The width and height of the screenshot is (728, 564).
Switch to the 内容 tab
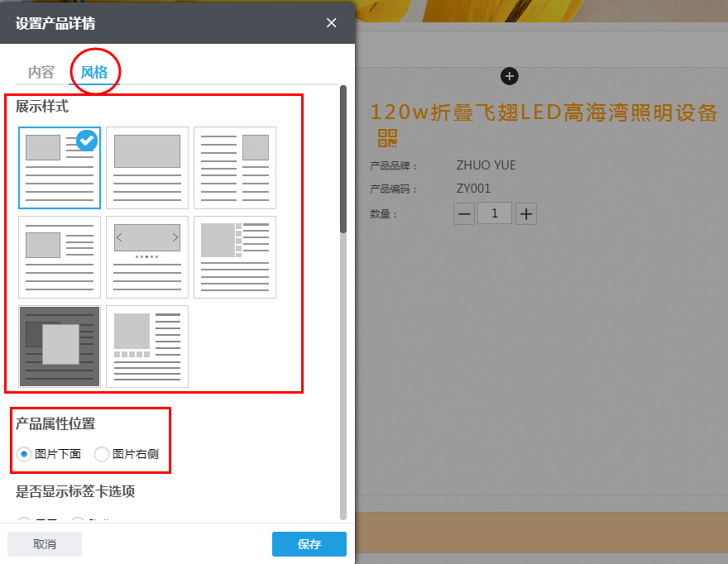(x=40, y=72)
